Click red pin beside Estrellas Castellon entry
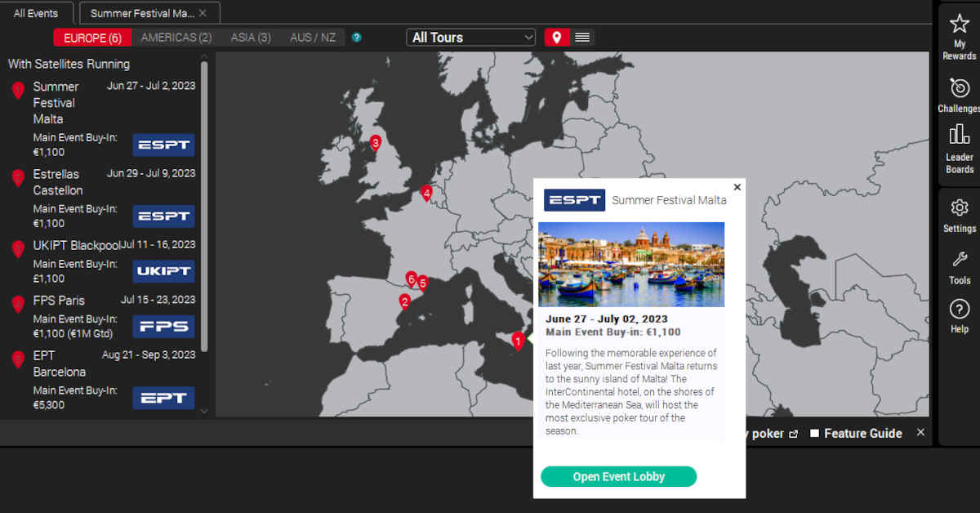Image resolution: width=980 pixels, height=513 pixels. [x=18, y=178]
